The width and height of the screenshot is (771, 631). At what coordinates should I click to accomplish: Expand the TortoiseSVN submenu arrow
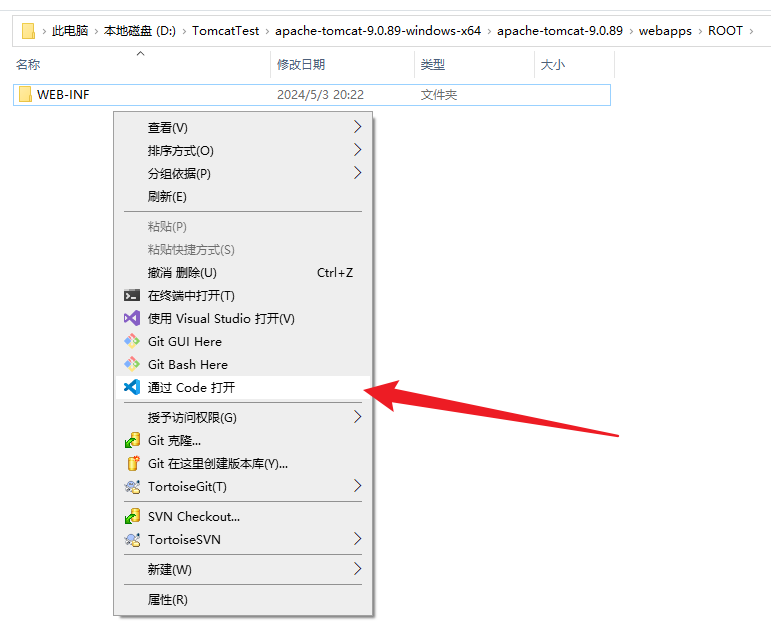click(x=357, y=539)
